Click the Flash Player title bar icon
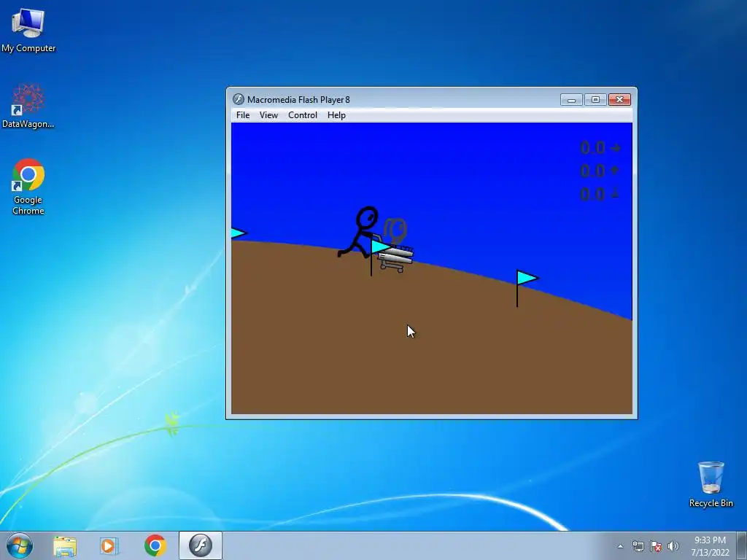747x560 pixels. click(x=239, y=99)
